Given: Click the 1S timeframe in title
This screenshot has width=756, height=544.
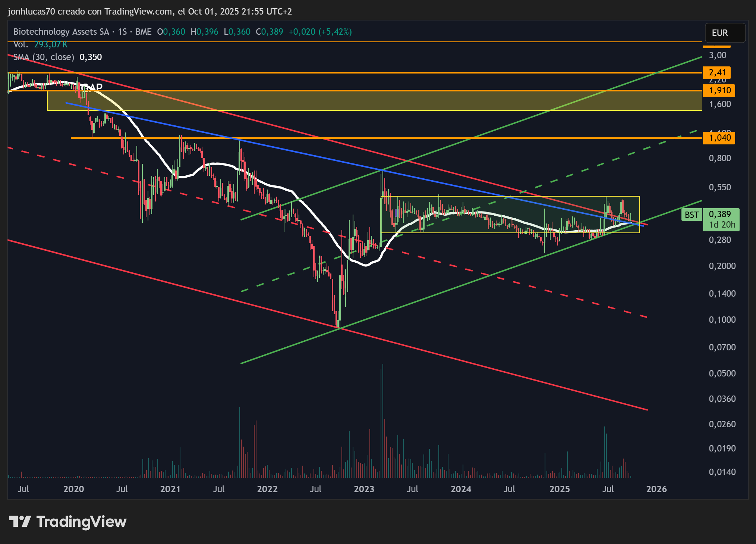Looking at the screenshot, I should point(122,32).
